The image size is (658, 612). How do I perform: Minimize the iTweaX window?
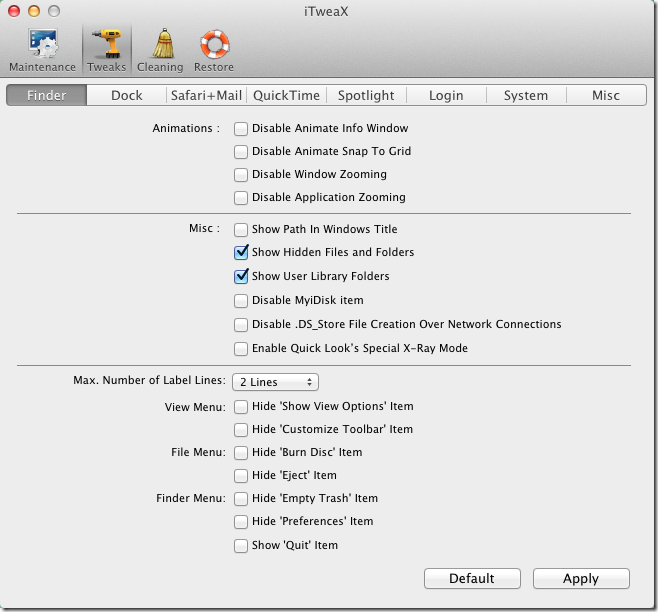[34, 11]
